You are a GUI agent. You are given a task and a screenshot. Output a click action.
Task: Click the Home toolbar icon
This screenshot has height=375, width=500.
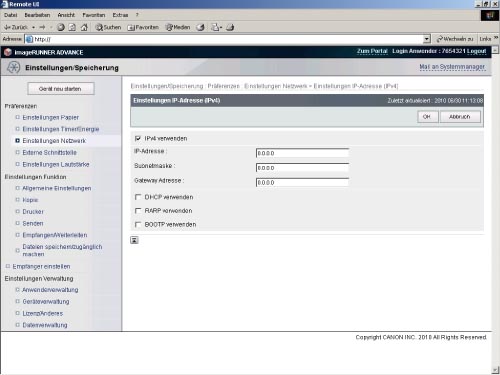(x=84, y=27)
